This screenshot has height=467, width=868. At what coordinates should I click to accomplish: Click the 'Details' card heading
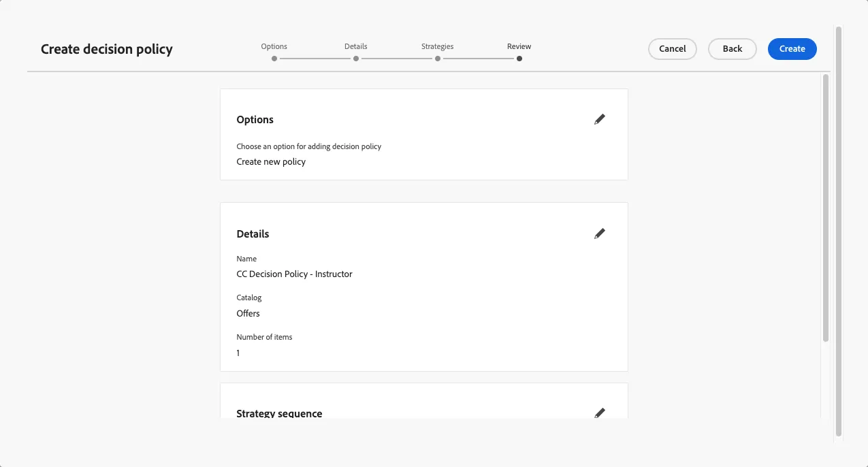coord(253,234)
